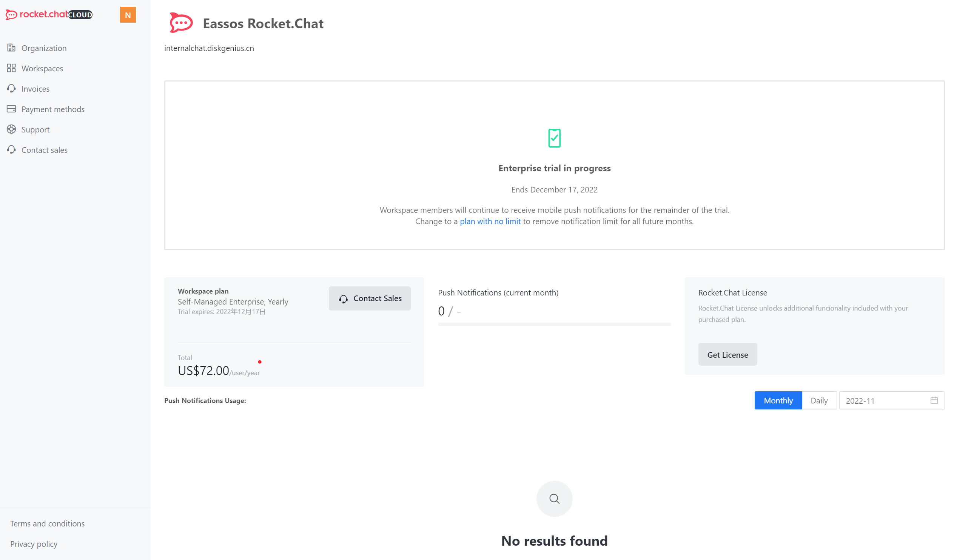
Task: Select the Support sidebar icon
Action: [x=11, y=129]
